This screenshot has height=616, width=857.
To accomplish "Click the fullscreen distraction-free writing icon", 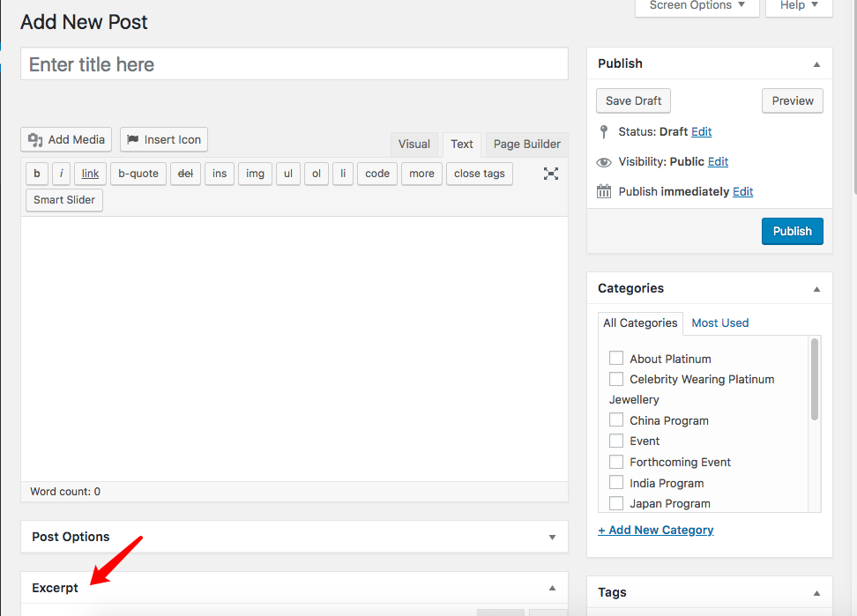I will [x=551, y=174].
